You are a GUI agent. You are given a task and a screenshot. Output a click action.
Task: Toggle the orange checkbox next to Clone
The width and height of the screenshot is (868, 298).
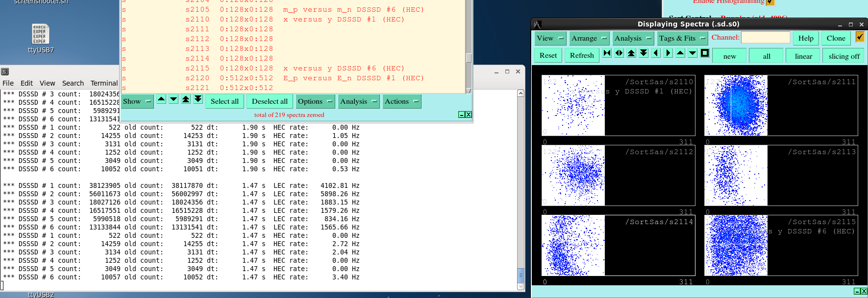pos(860,37)
